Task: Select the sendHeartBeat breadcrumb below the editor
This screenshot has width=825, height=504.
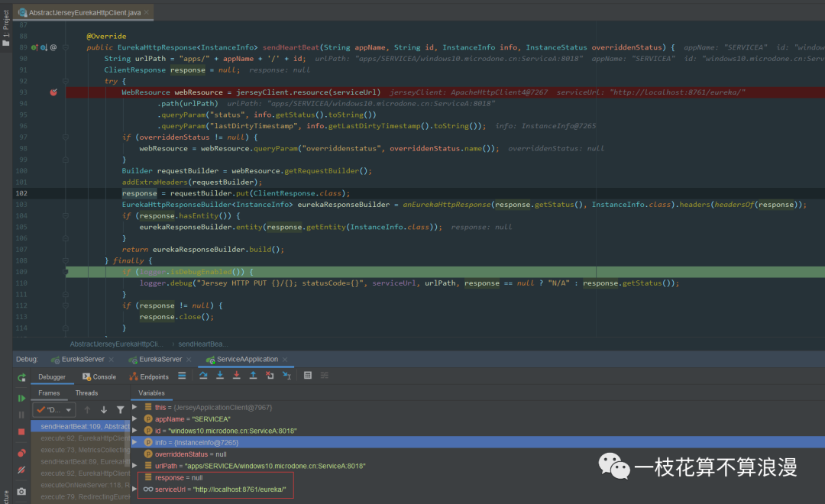Action: click(203, 344)
